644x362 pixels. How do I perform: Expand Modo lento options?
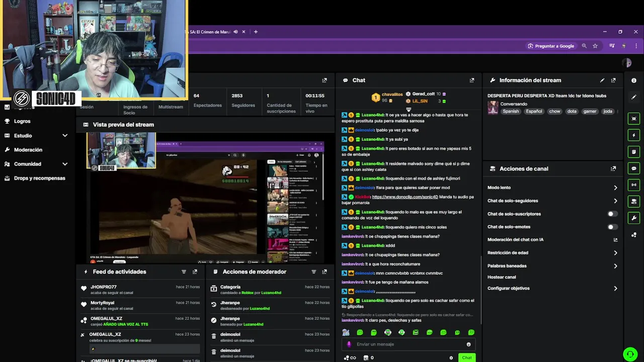pos(615,188)
